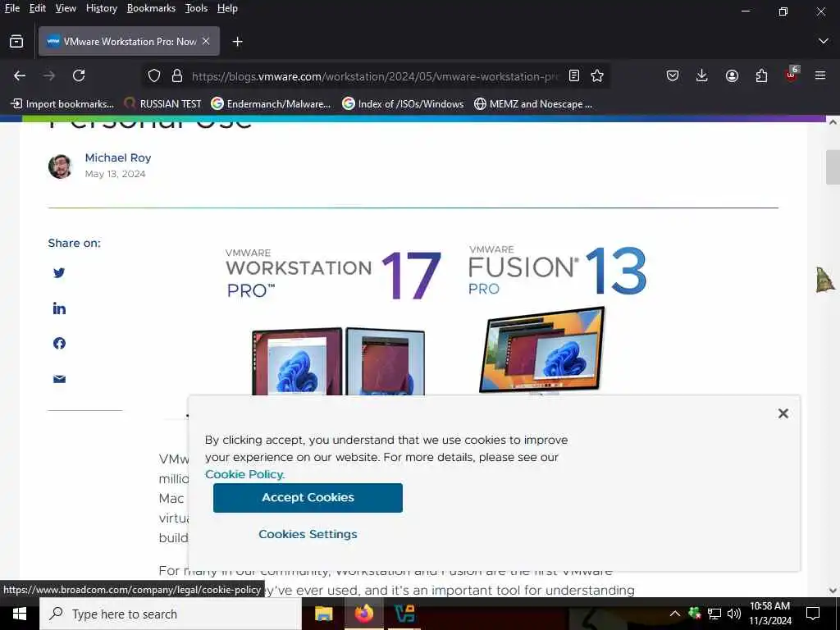This screenshot has width=840, height=630.
Task: Open File Explorer from the taskbar
Action: (x=323, y=614)
